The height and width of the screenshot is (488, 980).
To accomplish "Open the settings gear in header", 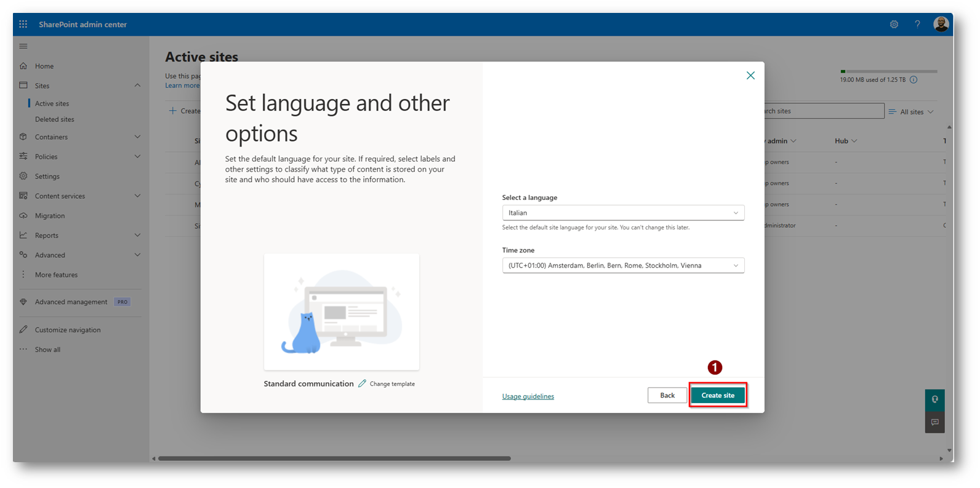I will (894, 24).
